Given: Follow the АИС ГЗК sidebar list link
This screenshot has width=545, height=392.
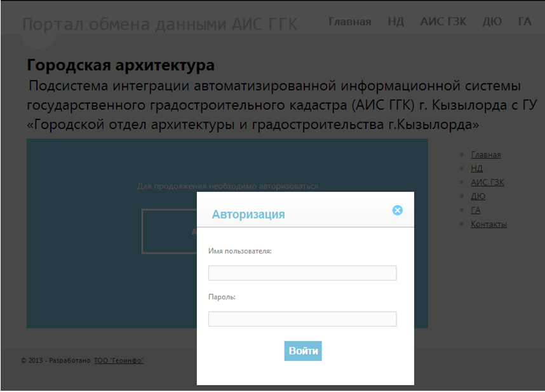Looking at the screenshot, I should click(x=487, y=182).
